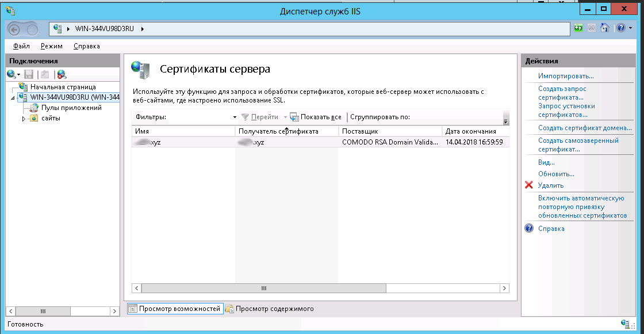Open dropdown arrow next to toolbar Help icon
This screenshot has width=644, height=334.
click(630, 28)
